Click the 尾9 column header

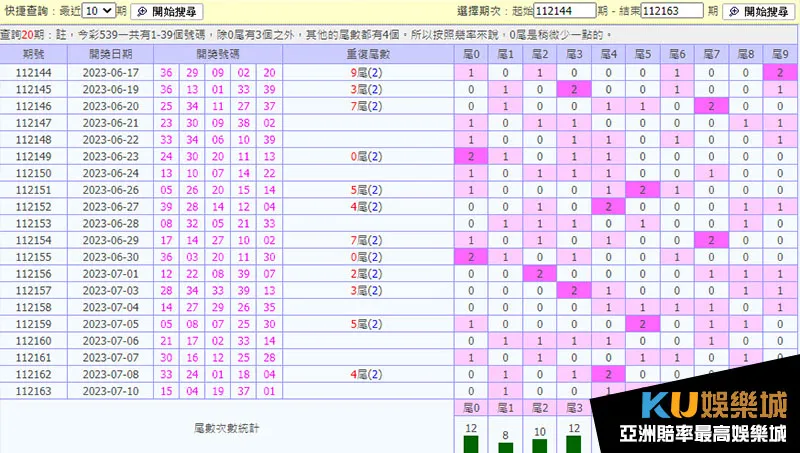(x=780, y=54)
